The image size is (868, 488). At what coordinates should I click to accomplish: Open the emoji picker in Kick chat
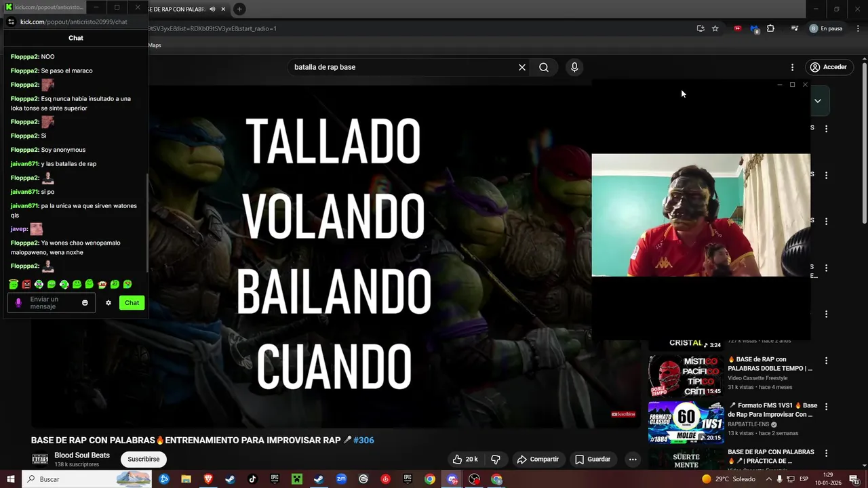pyautogui.click(x=85, y=303)
